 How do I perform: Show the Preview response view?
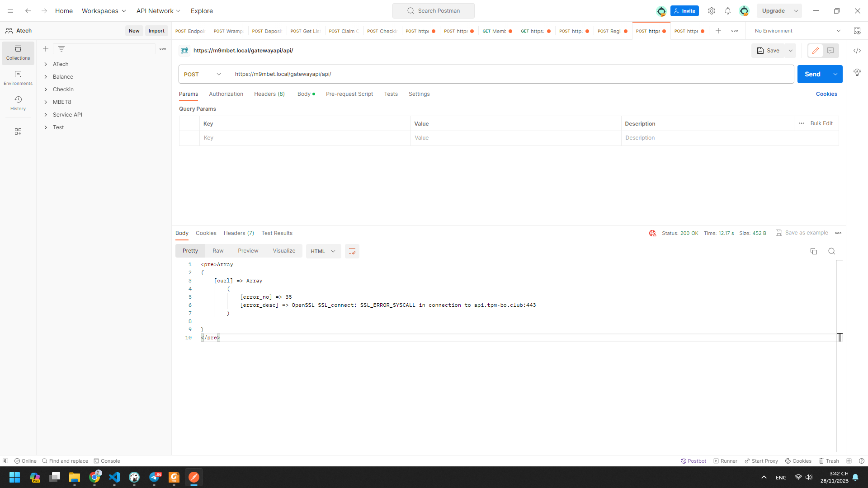pos(248,251)
